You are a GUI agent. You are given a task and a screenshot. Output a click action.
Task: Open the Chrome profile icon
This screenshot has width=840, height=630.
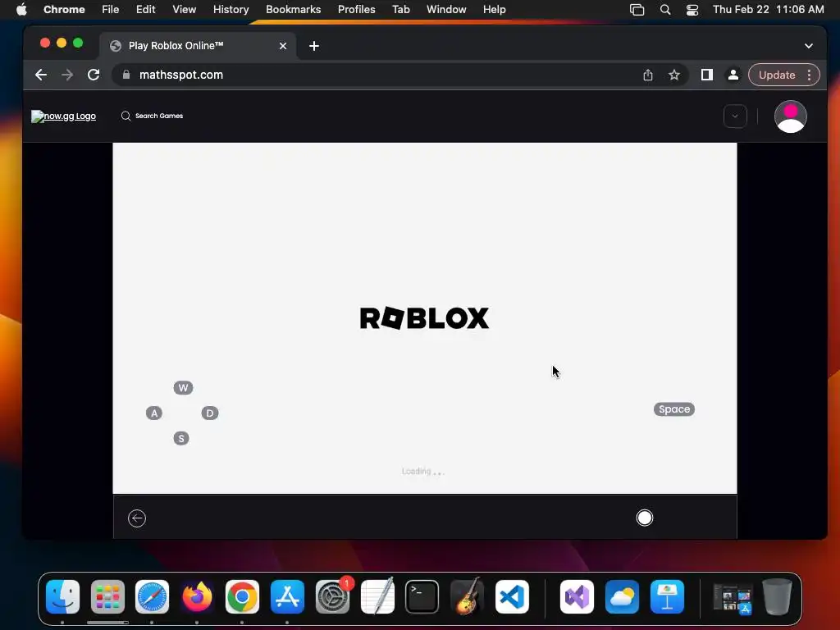click(x=733, y=75)
